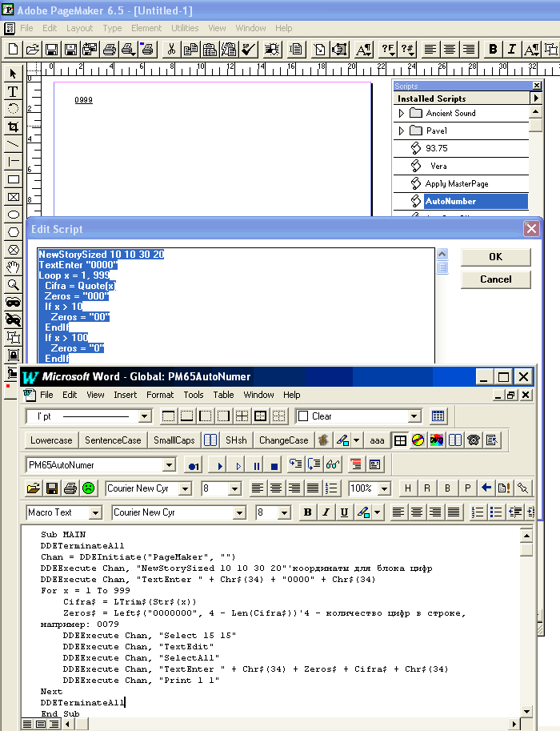This screenshot has height=731, width=560.
Task: Select the Polygon tool in toolbox
Action: 13,232
